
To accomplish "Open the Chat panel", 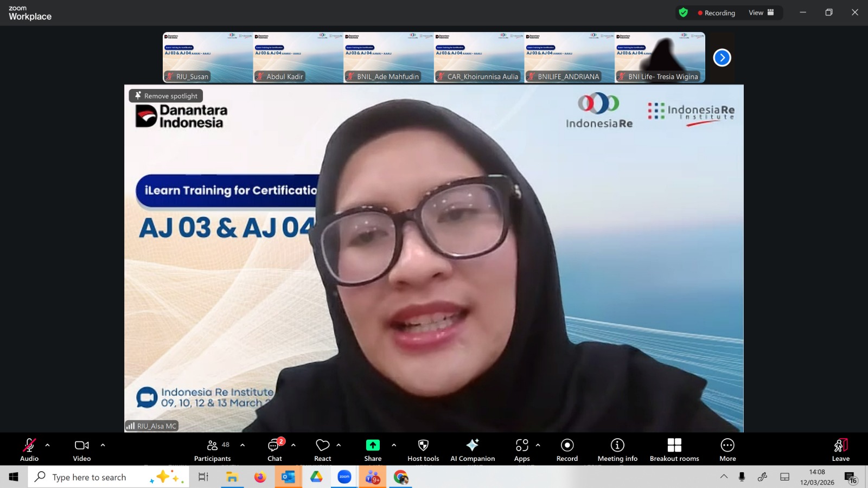I will [x=275, y=450].
